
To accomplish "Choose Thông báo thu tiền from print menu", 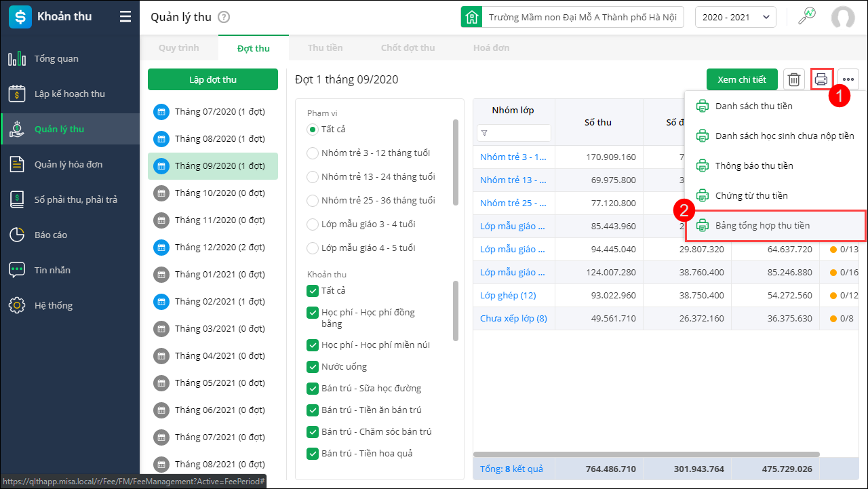I will [775, 165].
